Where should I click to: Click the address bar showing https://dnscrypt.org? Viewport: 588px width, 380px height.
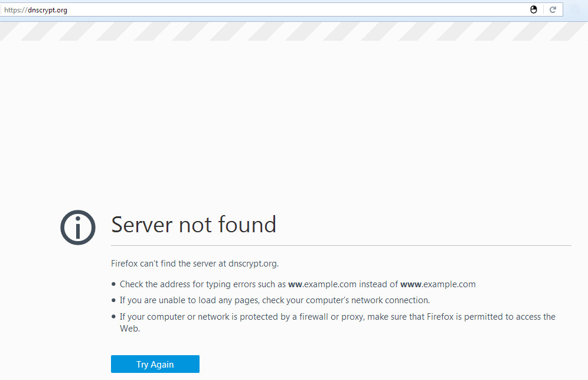point(281,10)
